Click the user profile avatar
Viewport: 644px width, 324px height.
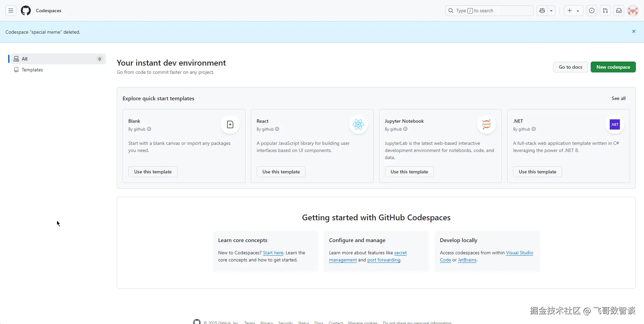[633, 11]
